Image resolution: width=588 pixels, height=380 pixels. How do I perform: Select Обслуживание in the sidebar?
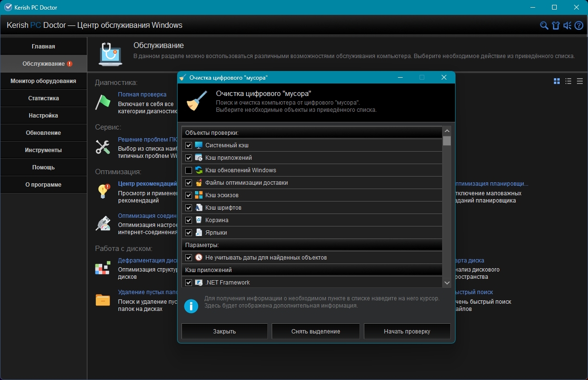pyautogui.click(x=44, y=64)
